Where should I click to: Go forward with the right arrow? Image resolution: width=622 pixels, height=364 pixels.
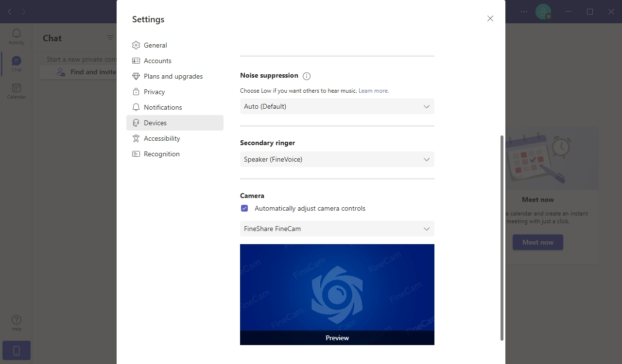tap(23, 12)
